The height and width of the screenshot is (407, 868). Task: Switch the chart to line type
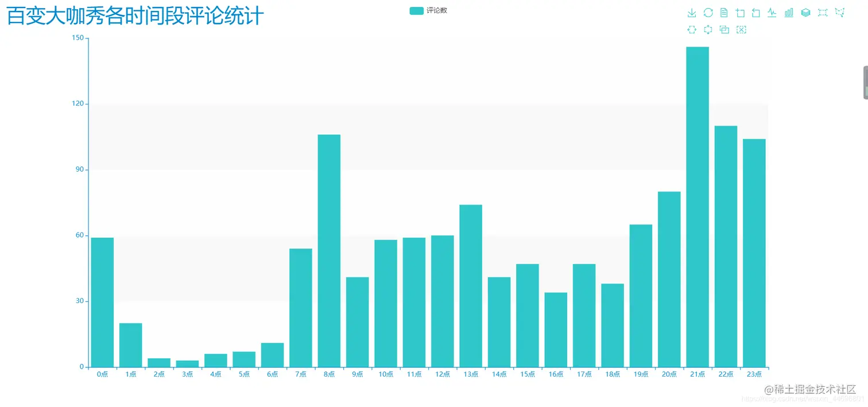(772, 13)
